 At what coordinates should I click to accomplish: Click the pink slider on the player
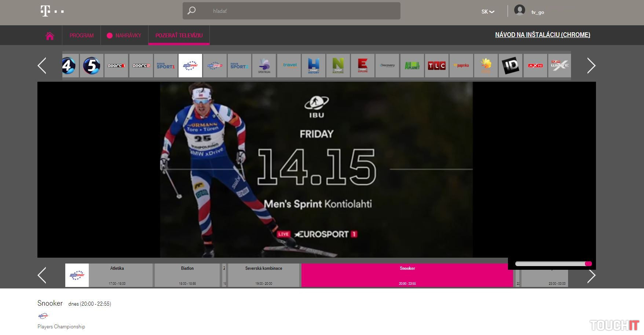pyautogui.click(x=588, y=264)
